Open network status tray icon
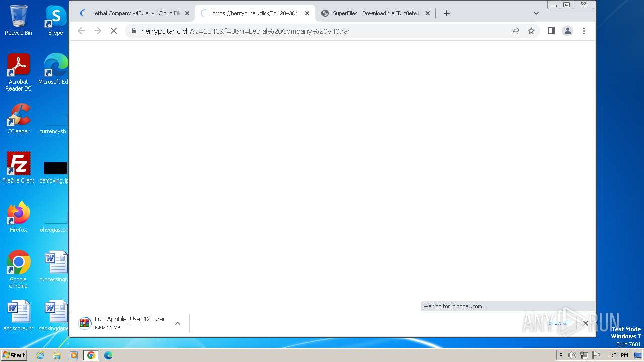This screenshot has height=362, width=644. coord(584,355)
